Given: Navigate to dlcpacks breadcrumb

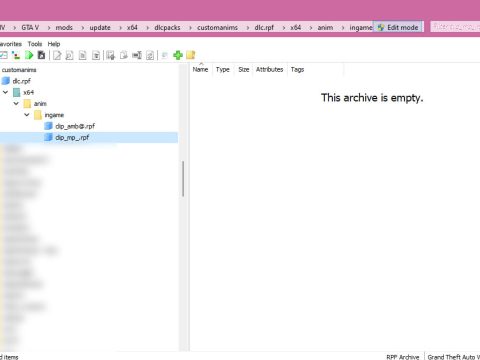Looking at the screenshot, I should (167, 28).
